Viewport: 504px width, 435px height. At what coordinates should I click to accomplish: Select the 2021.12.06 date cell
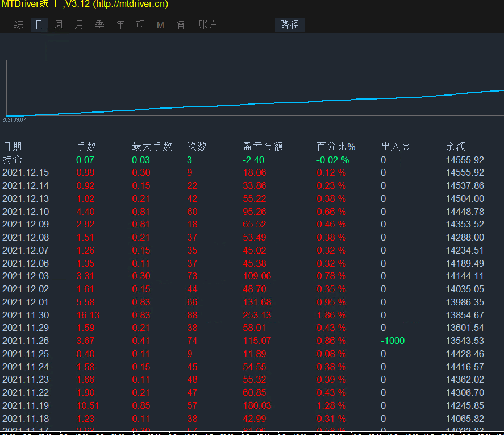click(26, 263)
